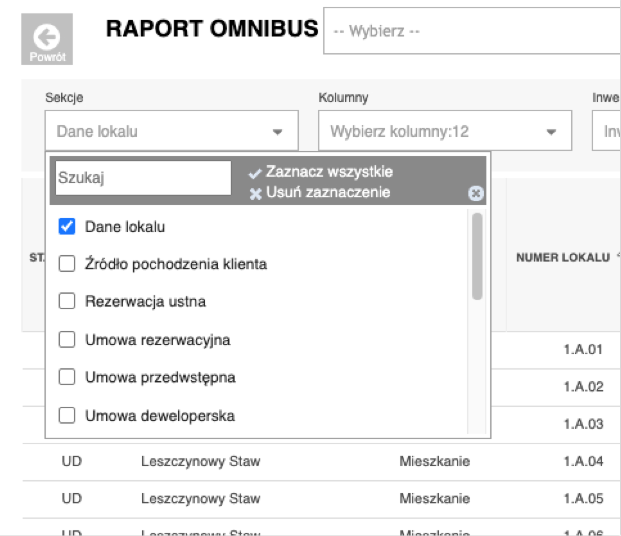621x536 pixels.
Task: Click Mieszkanie in the 1.A.05 row
Action: click(434, 498)
